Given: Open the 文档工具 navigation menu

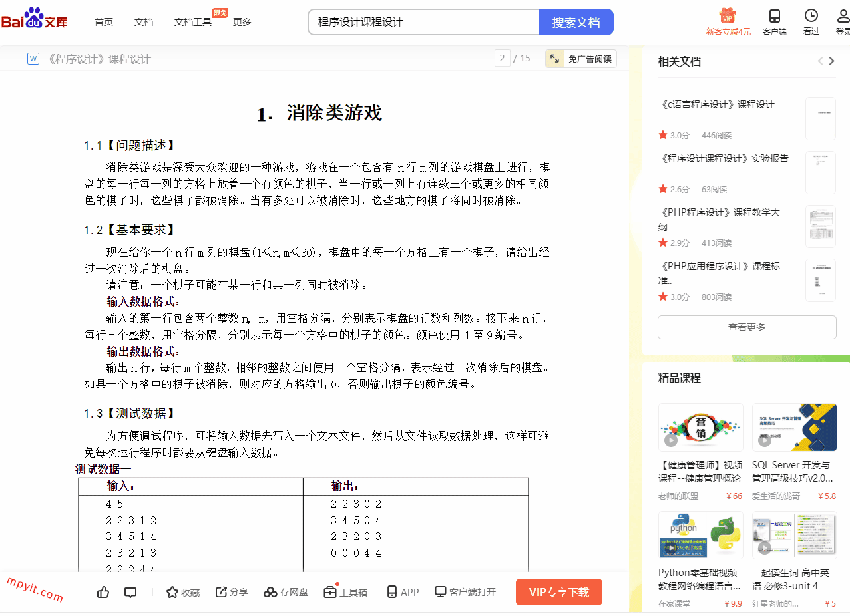Looking at the screenshot, I should click(x=193, y=22).
